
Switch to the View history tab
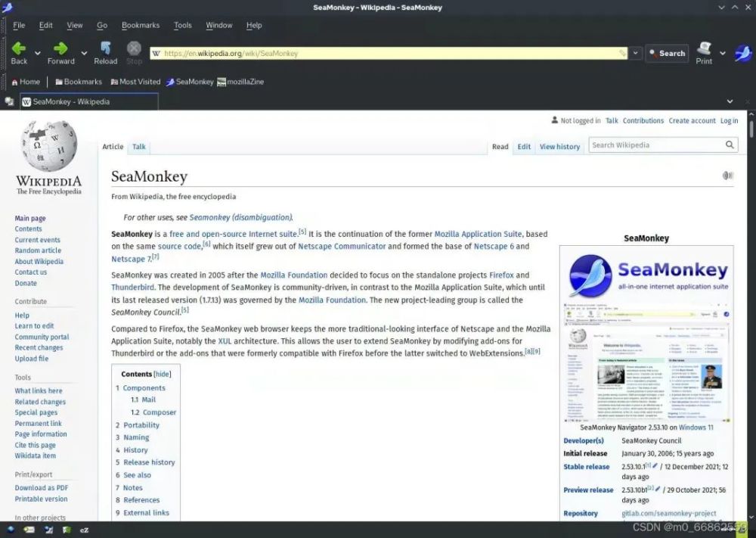click(559, 147)
